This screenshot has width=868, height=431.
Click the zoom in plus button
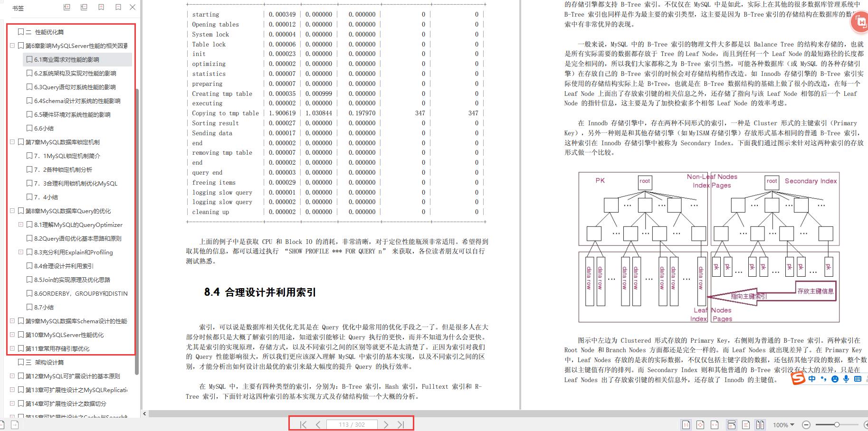(x=866, y=425)
